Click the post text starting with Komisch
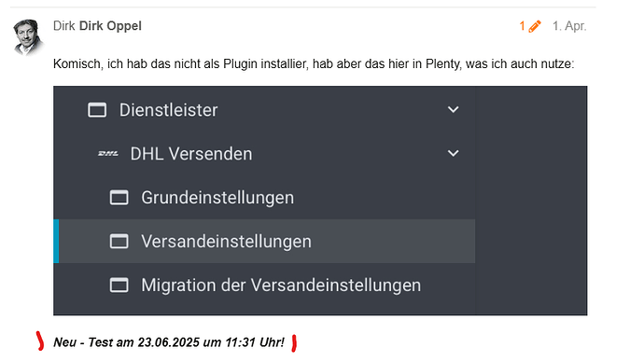 (314, 64)
